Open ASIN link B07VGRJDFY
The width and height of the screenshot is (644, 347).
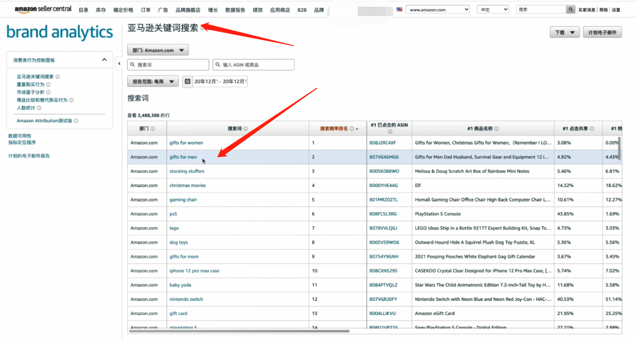383,299
